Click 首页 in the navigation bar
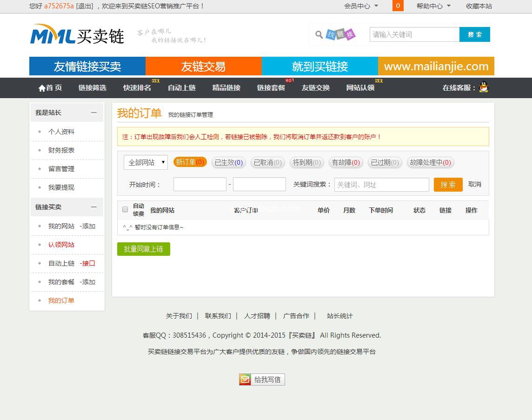The height and width of the screenshot is (420, 532). [54, 87]
